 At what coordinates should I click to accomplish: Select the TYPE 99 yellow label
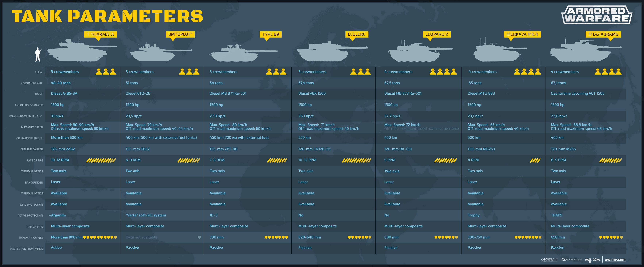(270, 34)
